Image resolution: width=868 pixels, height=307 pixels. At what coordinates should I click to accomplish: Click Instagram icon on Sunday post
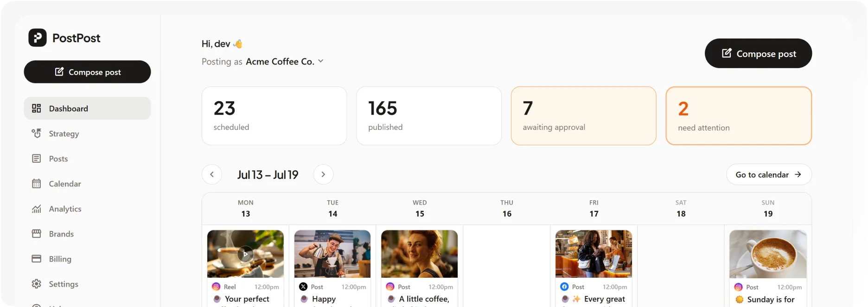click(739, 287)
